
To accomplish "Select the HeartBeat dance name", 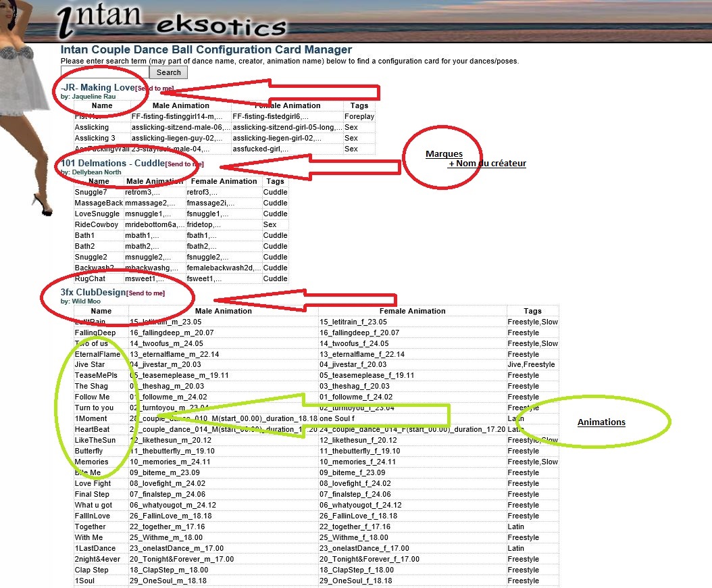I will (92, 429).
